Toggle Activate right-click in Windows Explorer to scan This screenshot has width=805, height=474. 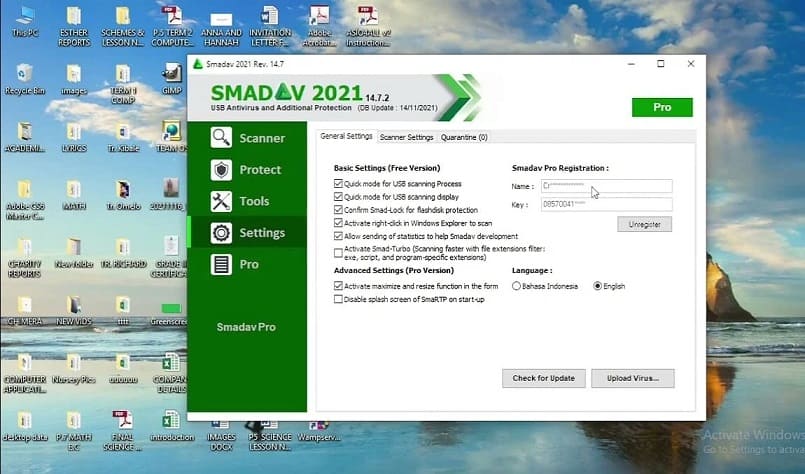[338, 223]
